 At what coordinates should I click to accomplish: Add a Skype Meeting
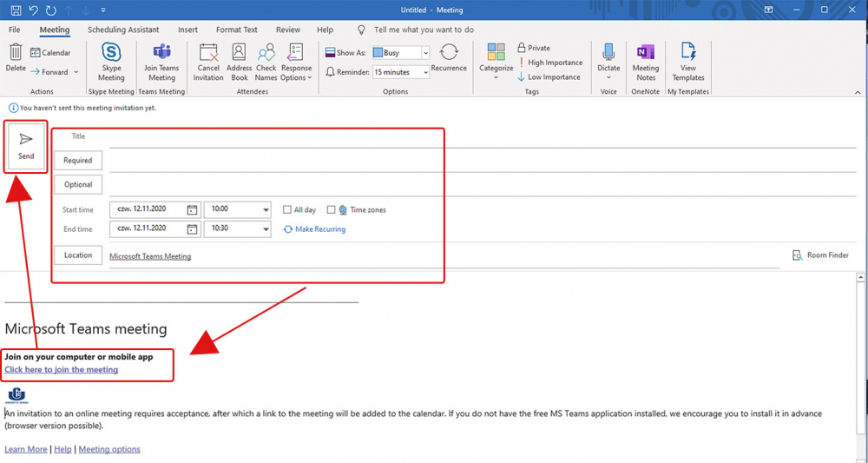111,63
